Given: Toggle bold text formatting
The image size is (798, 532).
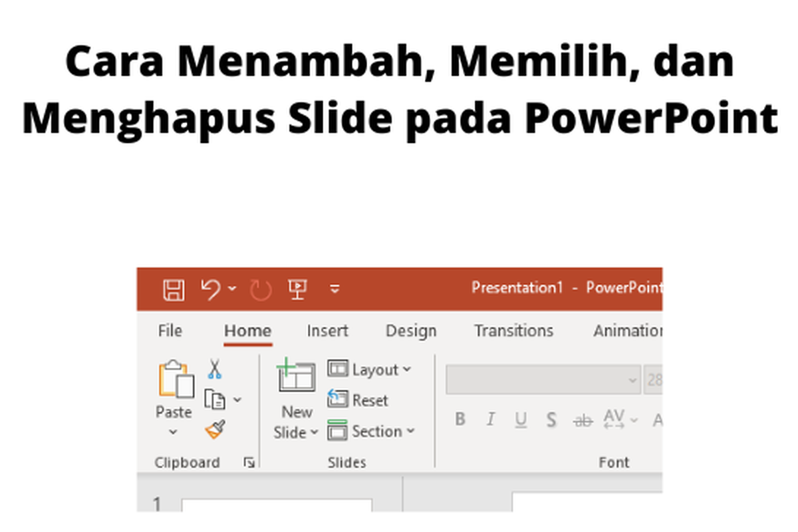Looking at the screenshot, I should pyautogui.click(x=460, y=419).
